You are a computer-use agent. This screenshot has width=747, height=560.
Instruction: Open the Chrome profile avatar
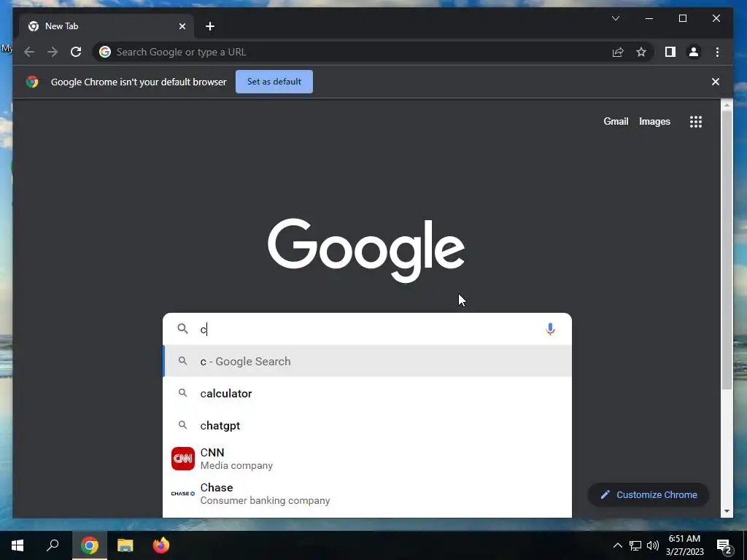(694, 52)
